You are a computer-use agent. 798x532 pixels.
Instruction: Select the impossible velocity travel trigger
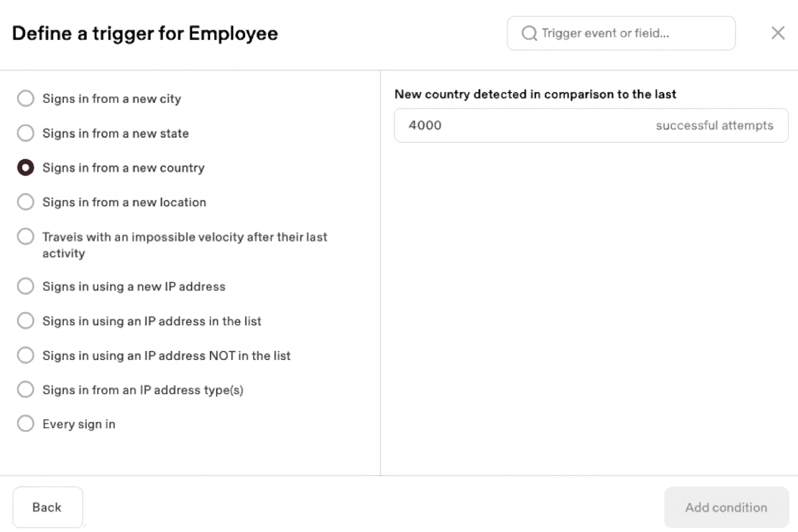(x=25, y=236)
